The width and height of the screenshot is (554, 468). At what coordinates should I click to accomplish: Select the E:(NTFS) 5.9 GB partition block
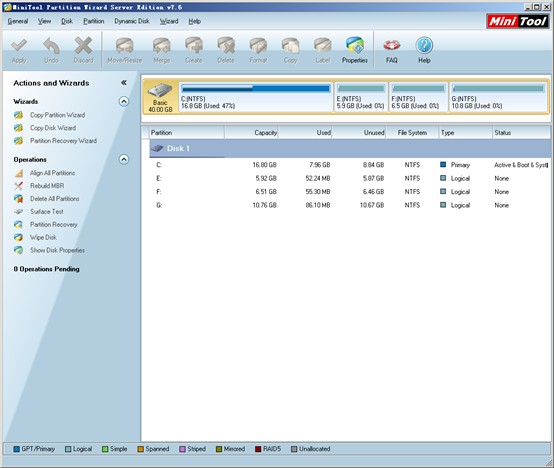coord(361,97)
